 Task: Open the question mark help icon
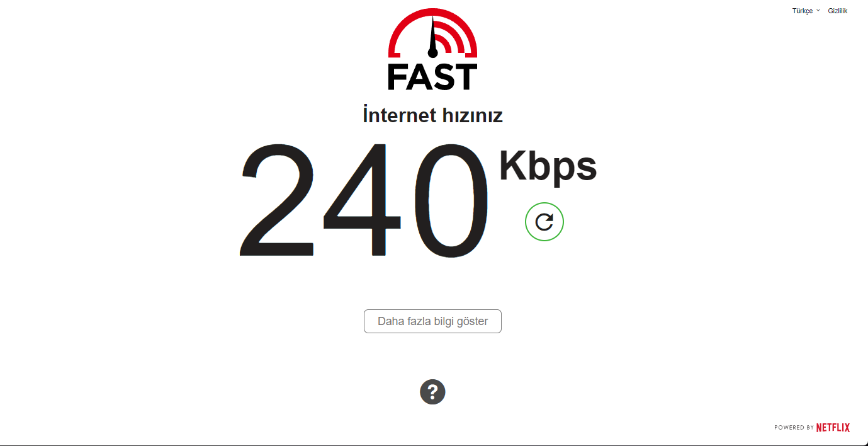(x=432, y=392)
